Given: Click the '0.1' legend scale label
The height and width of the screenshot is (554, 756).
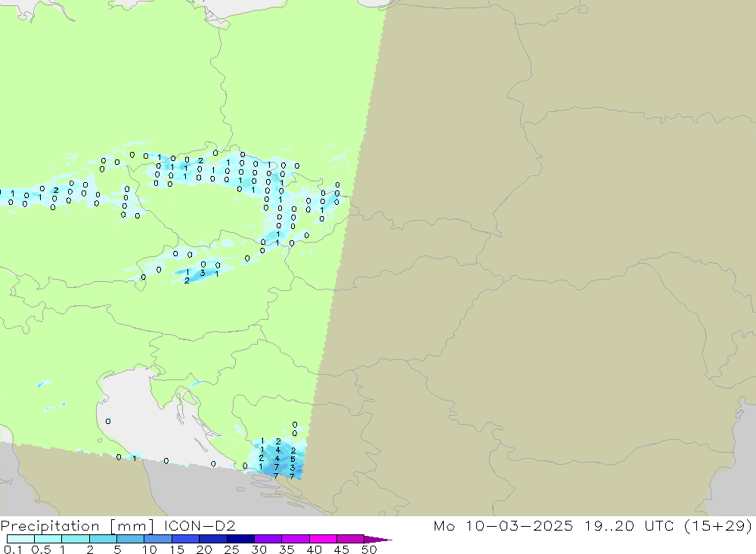Looking at the screenshot, I should coord(13,549).
